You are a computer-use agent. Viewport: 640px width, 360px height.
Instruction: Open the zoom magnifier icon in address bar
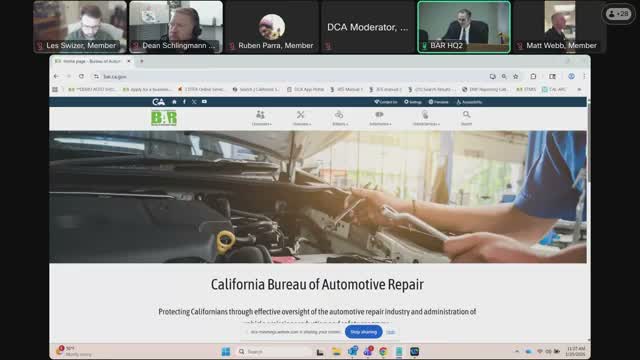[504, 76]
